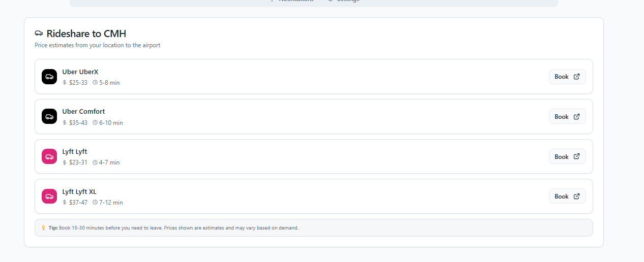
Task: Click the 4-7 min wait time
Action: pyautogui.click(x=109, y=162)
